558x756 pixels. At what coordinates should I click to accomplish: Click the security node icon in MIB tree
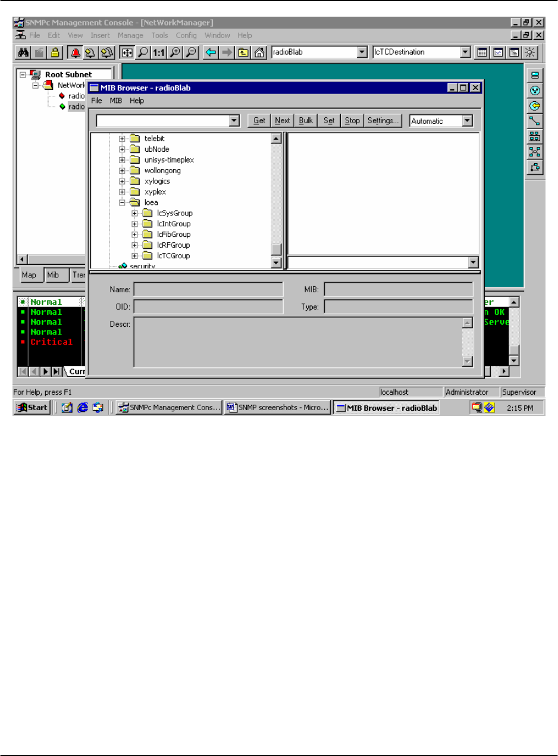[x=123, y=266]
